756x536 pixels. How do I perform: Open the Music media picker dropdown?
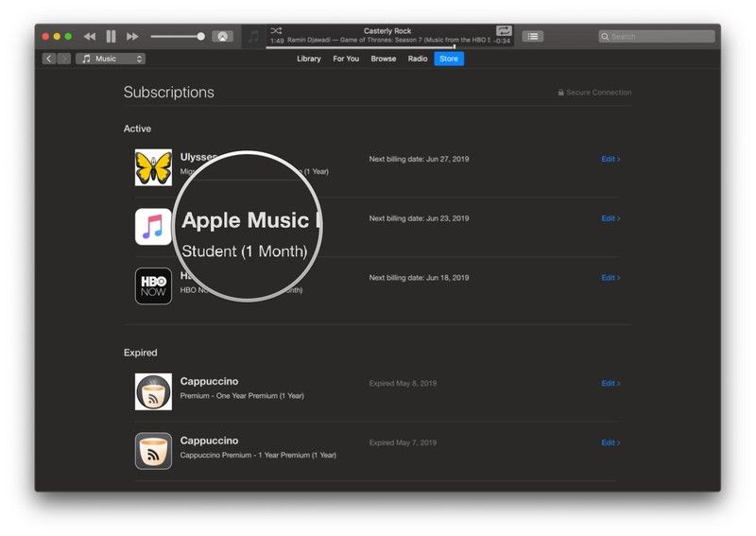click(111, 59)
